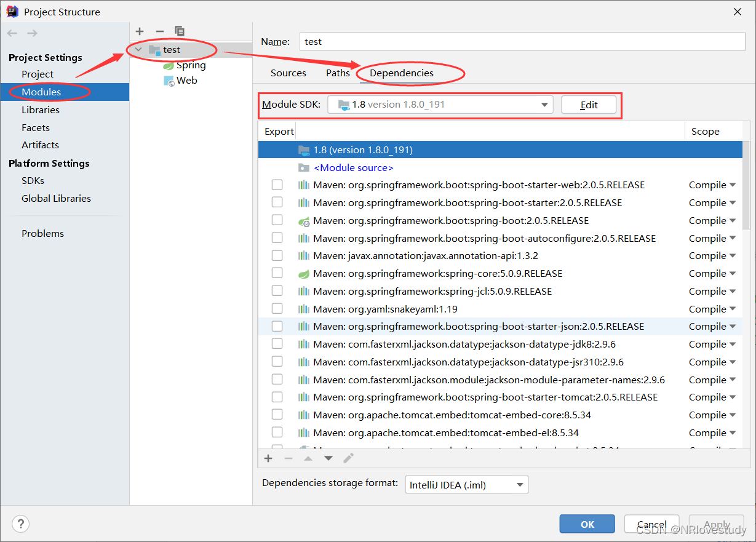Click the tomcat-embed-core library icon
The height and width of the screenshot is (542, 756).
(304, 415)
